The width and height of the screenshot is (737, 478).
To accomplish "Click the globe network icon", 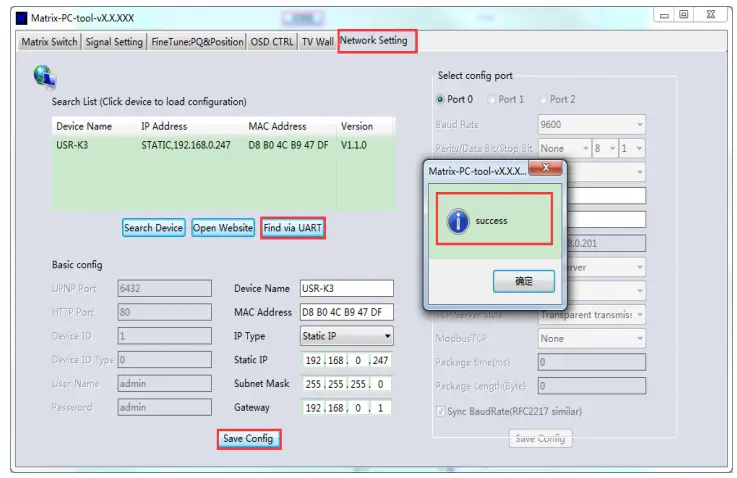I will [45, 77].
